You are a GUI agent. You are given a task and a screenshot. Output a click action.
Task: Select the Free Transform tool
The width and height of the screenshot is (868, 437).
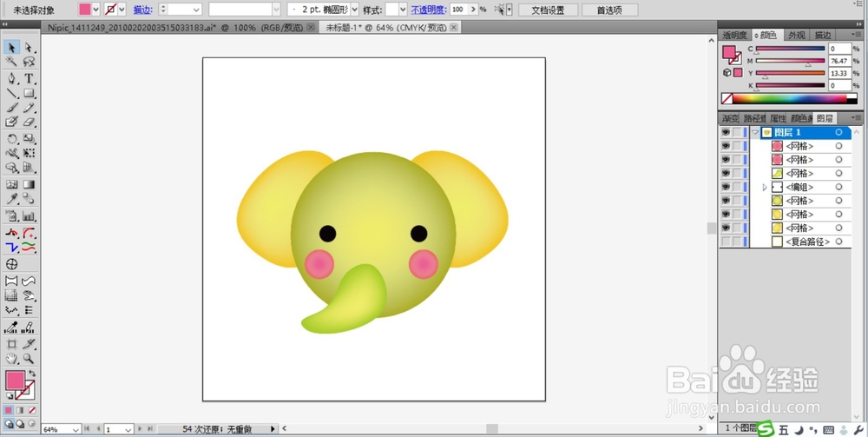pyautogui.click(x=29, y=153)
